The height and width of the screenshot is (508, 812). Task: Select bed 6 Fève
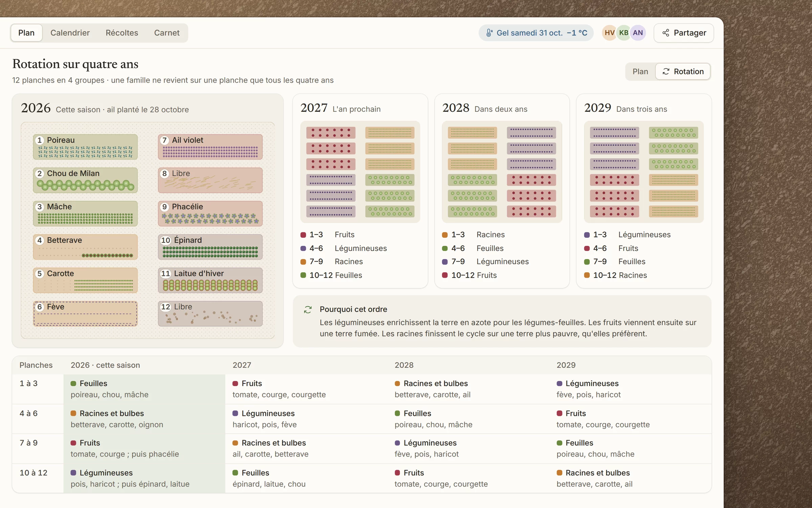(x=85, y=314)
